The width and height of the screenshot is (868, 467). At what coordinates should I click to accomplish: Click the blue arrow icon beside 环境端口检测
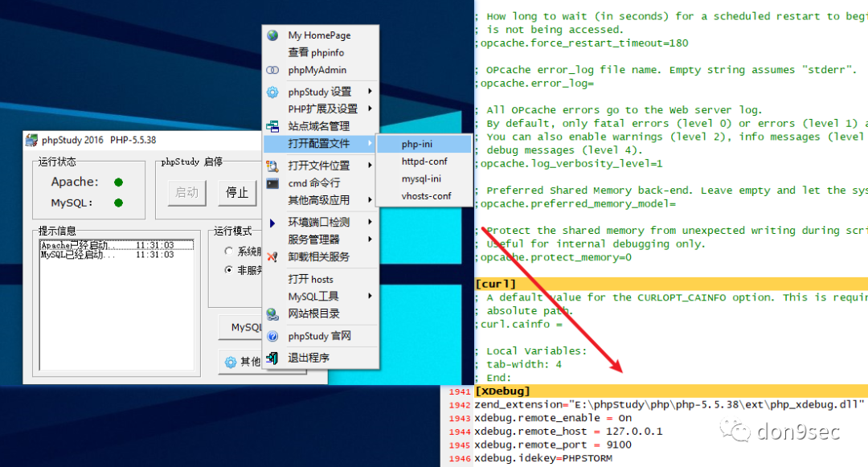(x=272, y=223)
